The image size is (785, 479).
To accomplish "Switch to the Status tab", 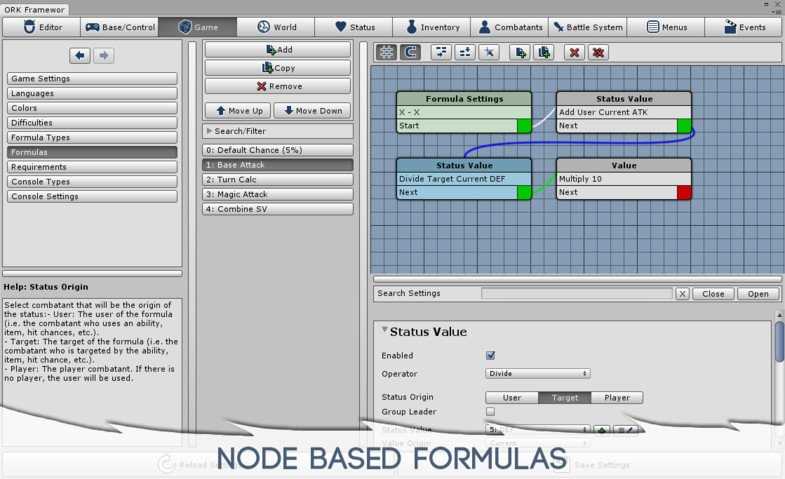I will (x=354, y=27).
